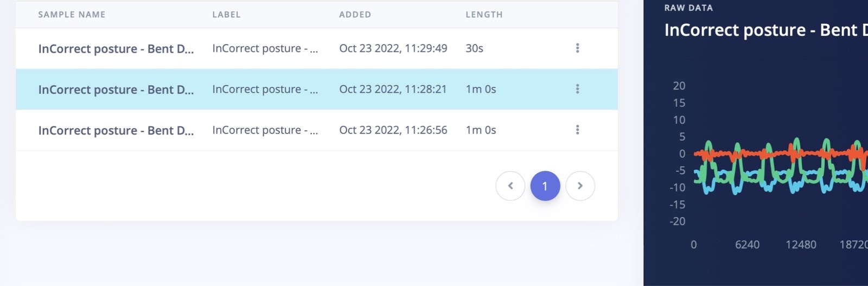Click the LABEL column header

click(226, 15)
